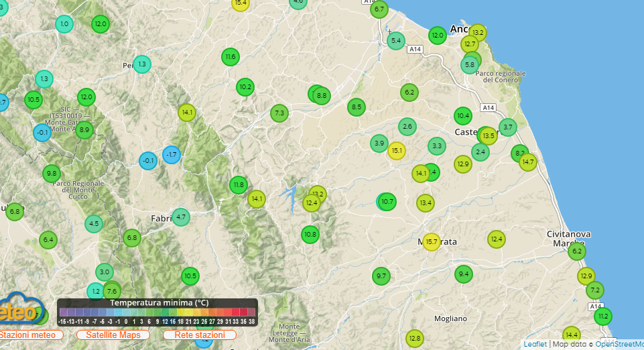This screenshot has width=644, height=350.
Task: Select the 8.5 station marker
Action: coord(357,107)
